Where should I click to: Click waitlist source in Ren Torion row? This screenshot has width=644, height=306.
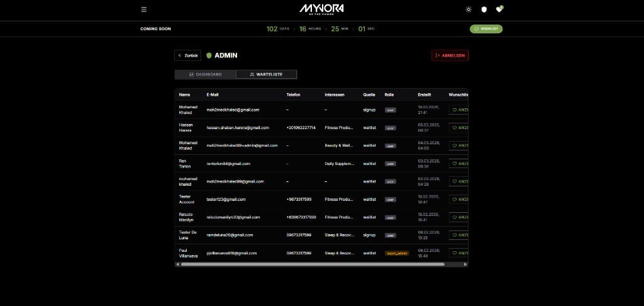(370, 163)
